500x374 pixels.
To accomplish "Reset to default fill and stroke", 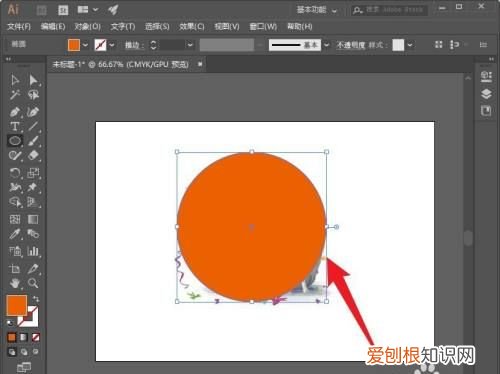I will (10, 323).
